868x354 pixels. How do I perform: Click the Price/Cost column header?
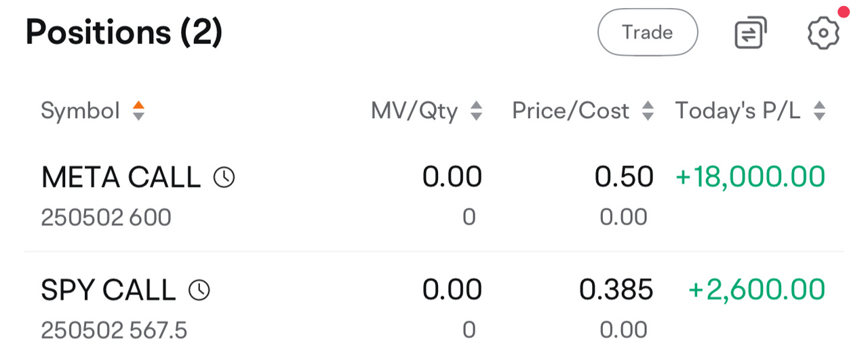coord(570,111)
